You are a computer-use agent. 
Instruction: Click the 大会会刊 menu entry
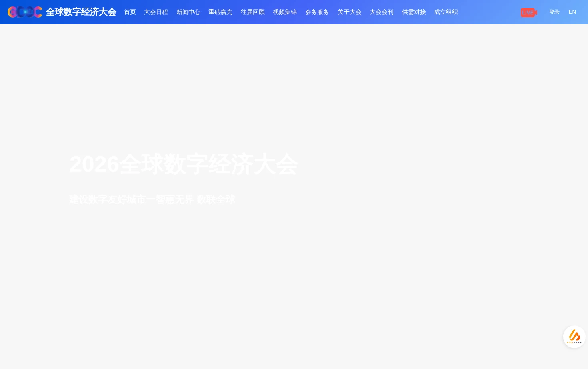[x=382, y=12]
